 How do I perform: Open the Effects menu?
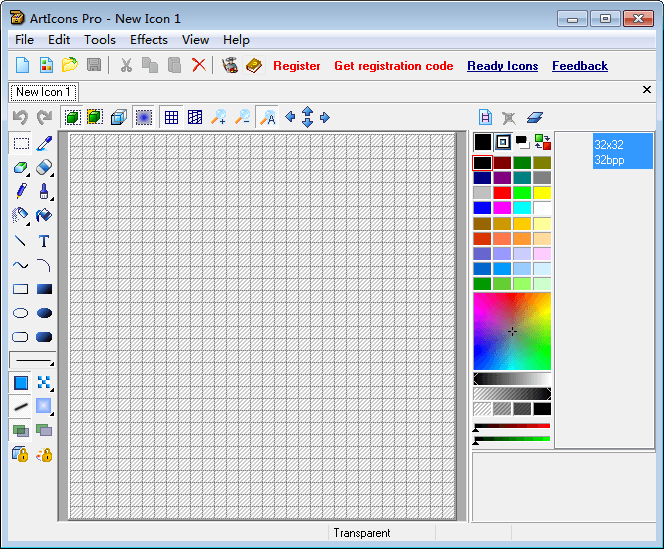tap(148, 40)
